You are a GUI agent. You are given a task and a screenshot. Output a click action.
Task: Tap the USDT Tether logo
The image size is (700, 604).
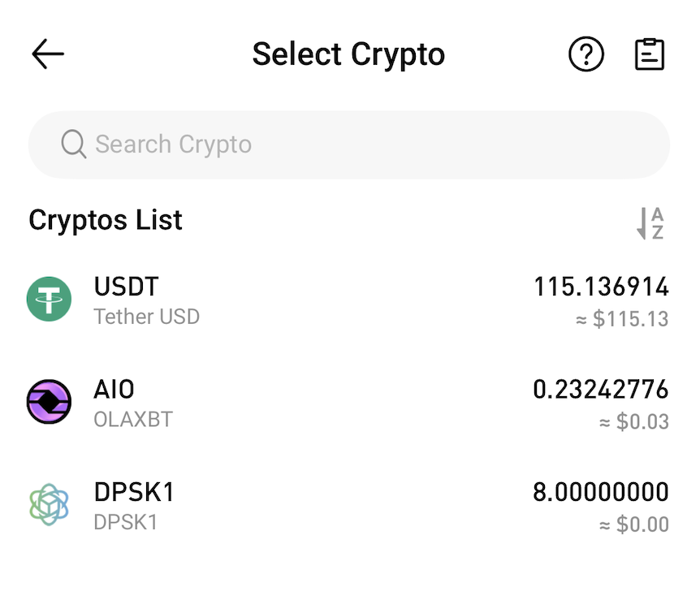pos(49,299)
